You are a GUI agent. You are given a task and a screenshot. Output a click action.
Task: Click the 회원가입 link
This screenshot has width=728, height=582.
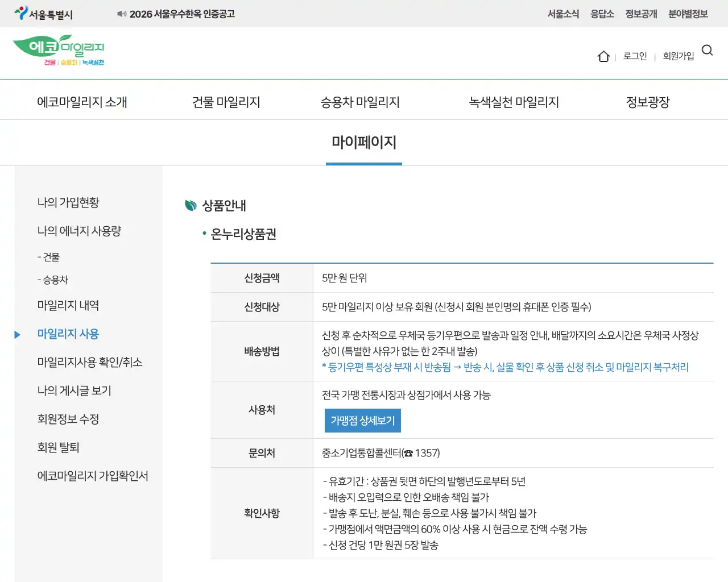(679, 56)
